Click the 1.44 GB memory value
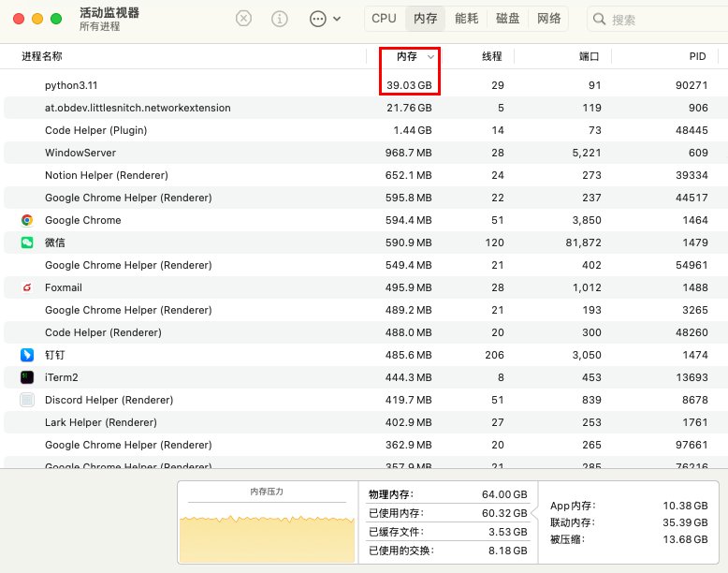The width and height of the screenshot is (728, 573). [x=413, y=130]
